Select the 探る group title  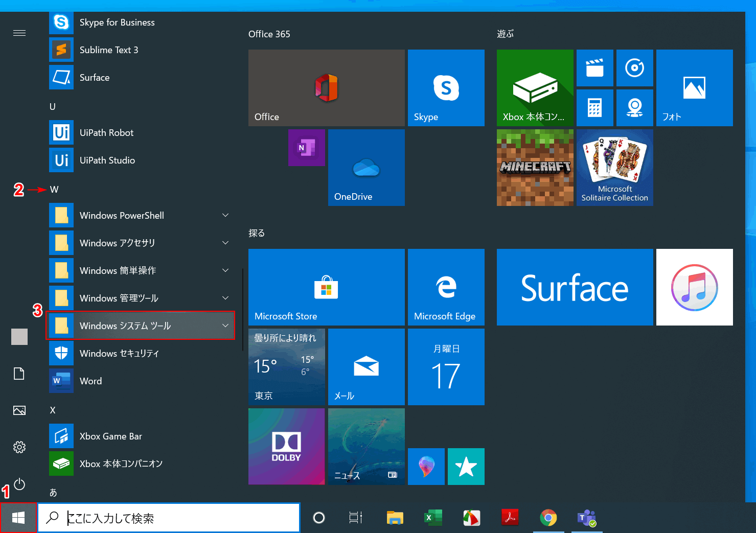pyautogui.click(x=257, y=233)
